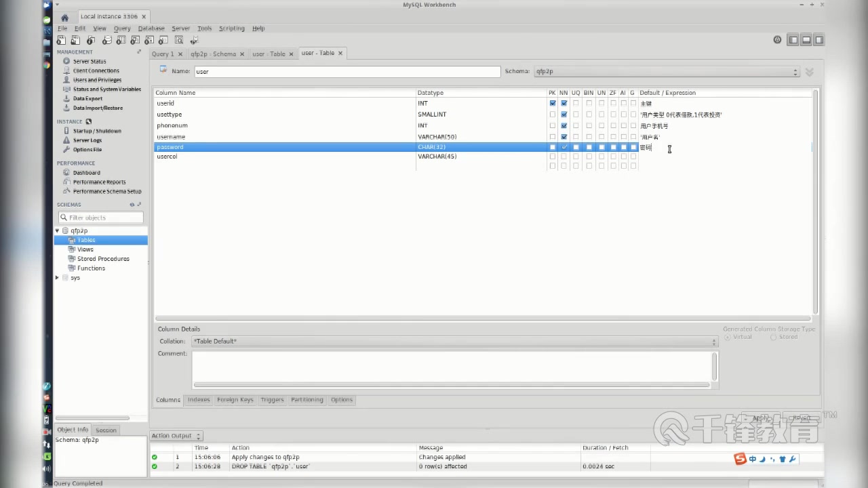Expand the Management panel maximize icon
868x488 pixels.
tap(140, 52)
